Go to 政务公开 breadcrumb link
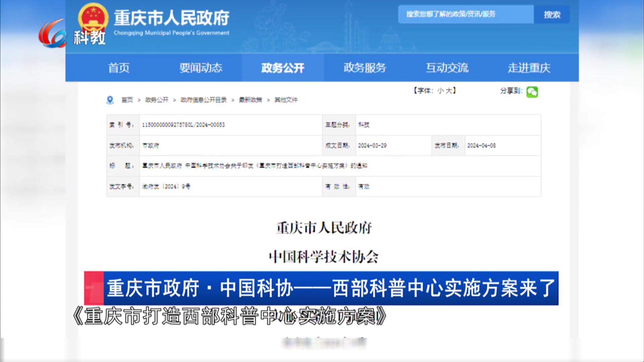644x362 pixels. point(157,100)
